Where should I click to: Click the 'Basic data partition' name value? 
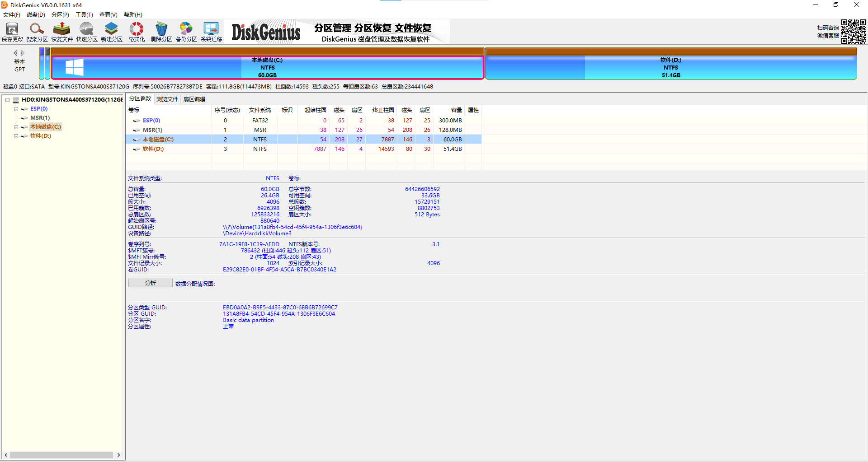[x=248, y=320]
